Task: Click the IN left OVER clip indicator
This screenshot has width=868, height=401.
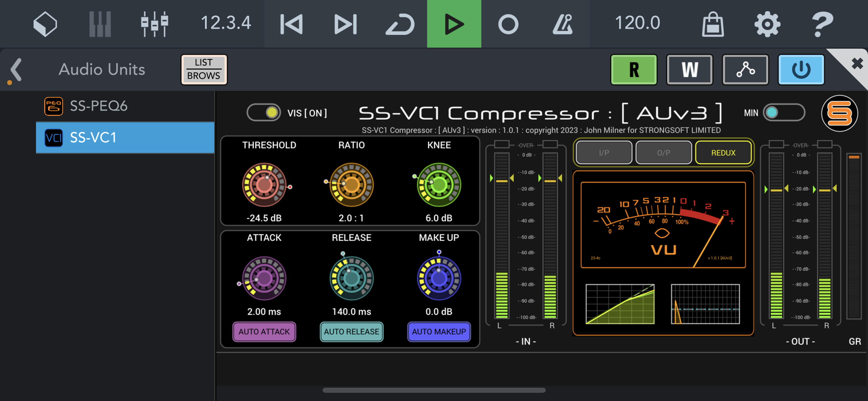Action: coord(502,144)
